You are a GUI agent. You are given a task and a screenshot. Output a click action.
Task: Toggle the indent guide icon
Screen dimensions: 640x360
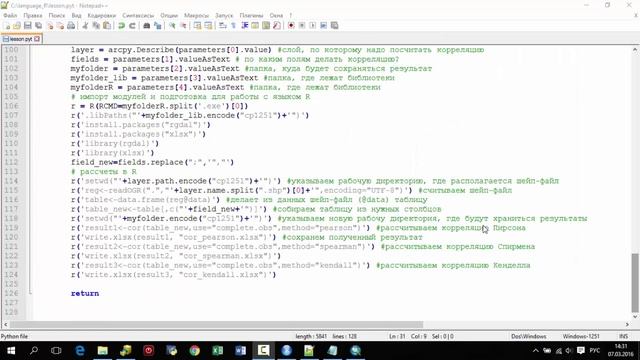coord(244,26)
